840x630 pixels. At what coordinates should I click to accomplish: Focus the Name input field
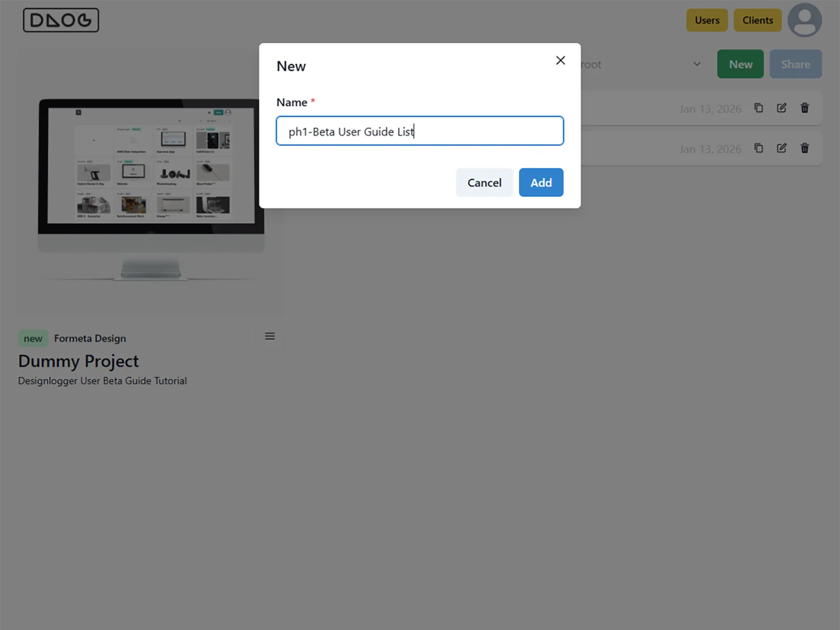[419, 131]
